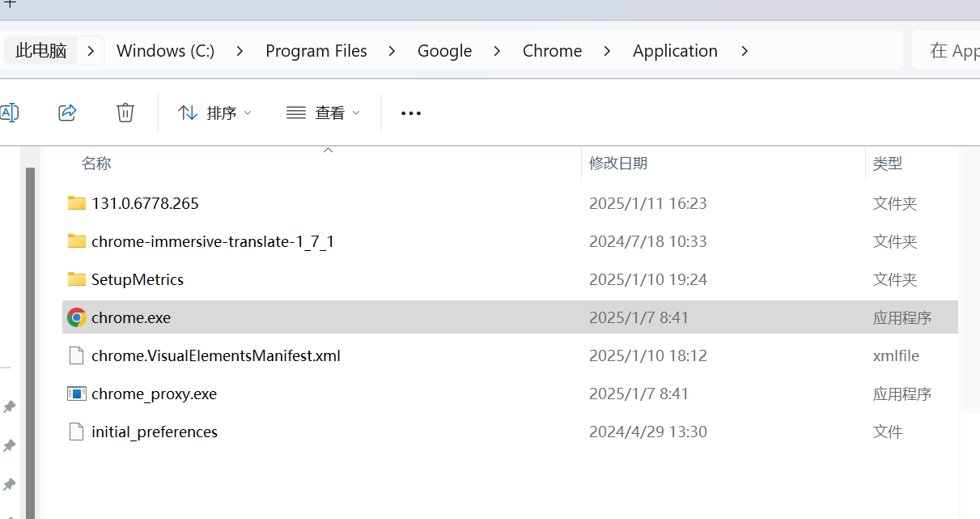This screenshot has width=980, height=519.
Task: Open the 排序 sort dropdown
Action: (214, 113)
